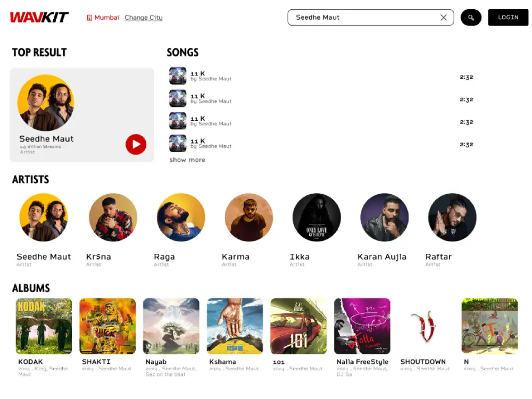Select the SHOUTDOWN album cover
Viewport: 532px width, 399px height.
[x=426, y=326]
